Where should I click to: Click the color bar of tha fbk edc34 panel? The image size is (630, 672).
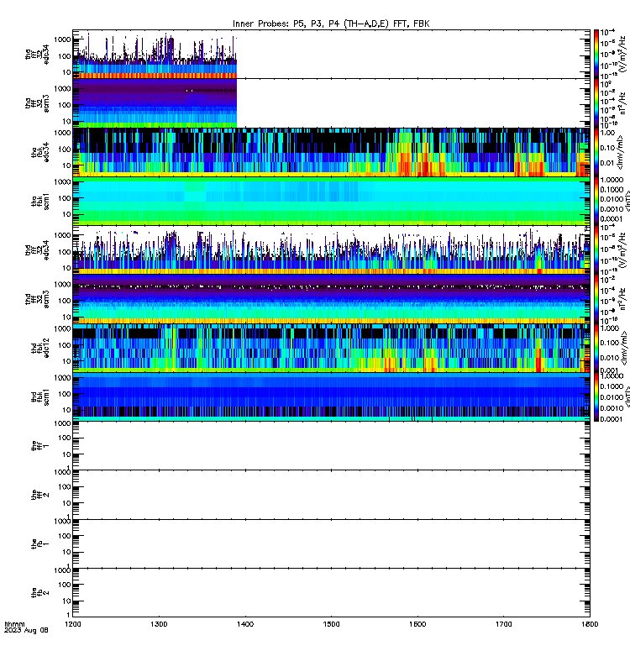(x=596, y=152)
